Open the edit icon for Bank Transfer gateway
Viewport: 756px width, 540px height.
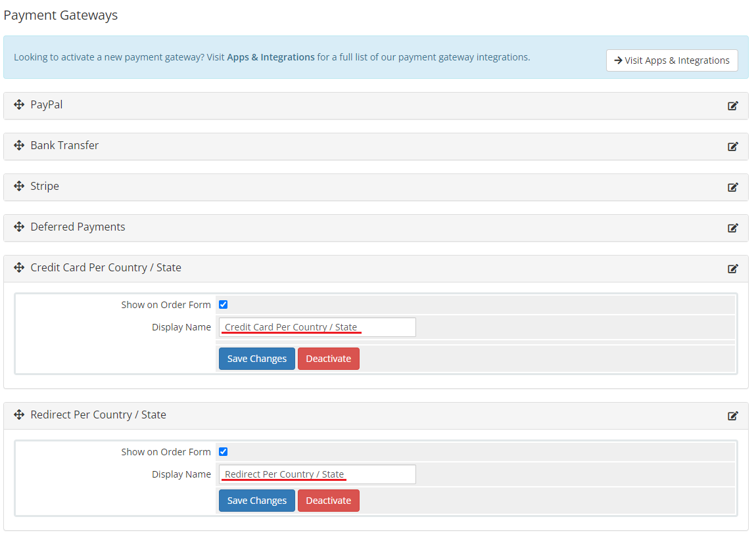[x=732, y=146]
